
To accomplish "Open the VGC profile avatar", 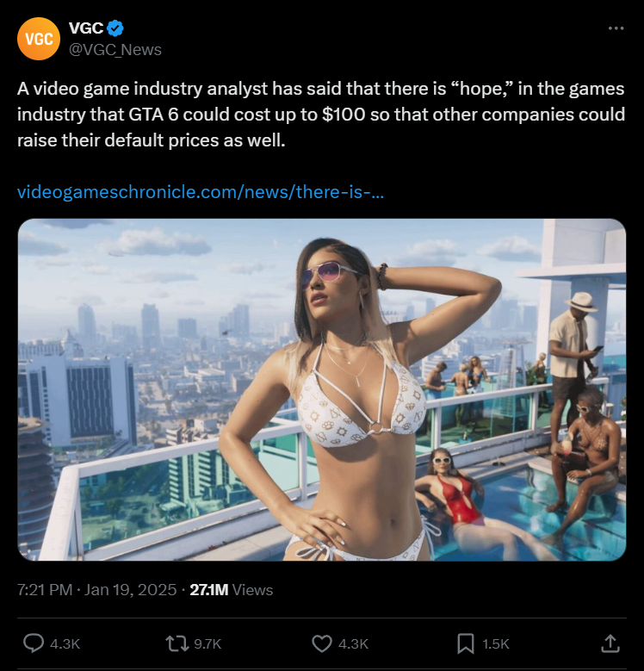I will [39, 39].
